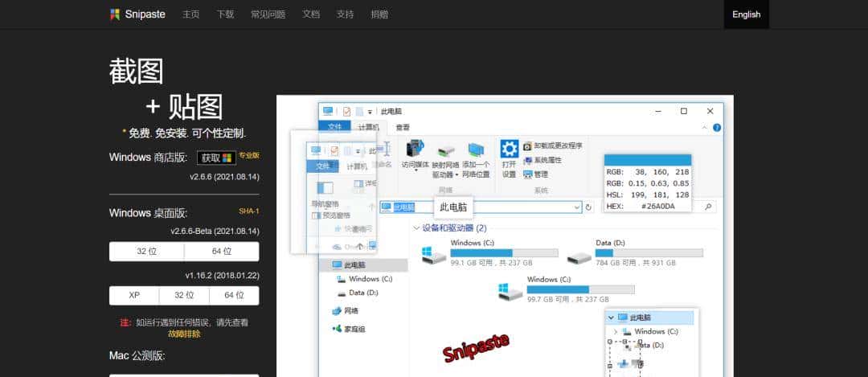868x377 pixels.
Task: Open the address bar dropdown arrow
Action: pyautogui.click(x=577, y=207)
